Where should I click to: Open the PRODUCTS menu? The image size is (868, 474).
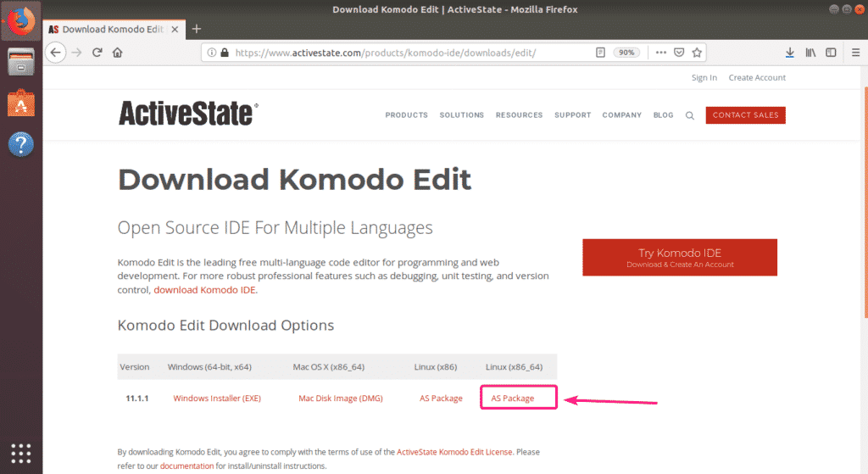(406, 115)
